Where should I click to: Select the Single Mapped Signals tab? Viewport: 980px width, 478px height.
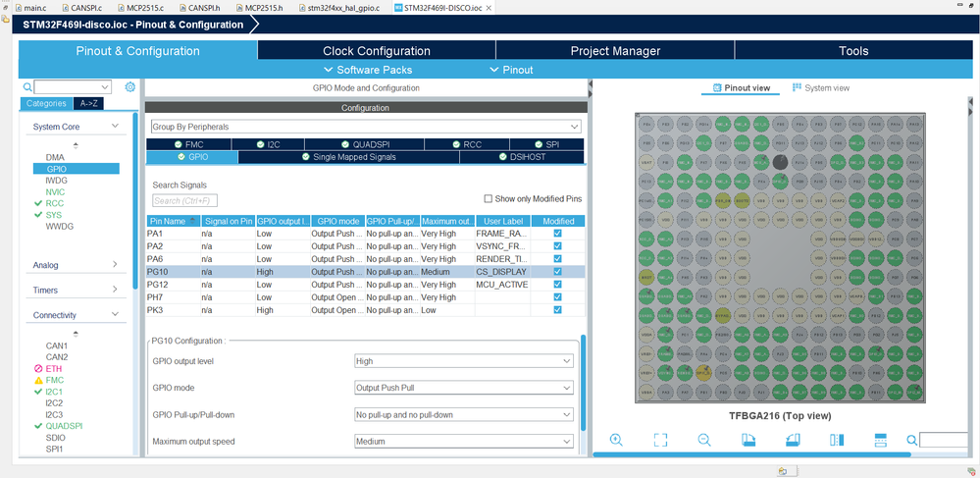click(x=349, y=157)
